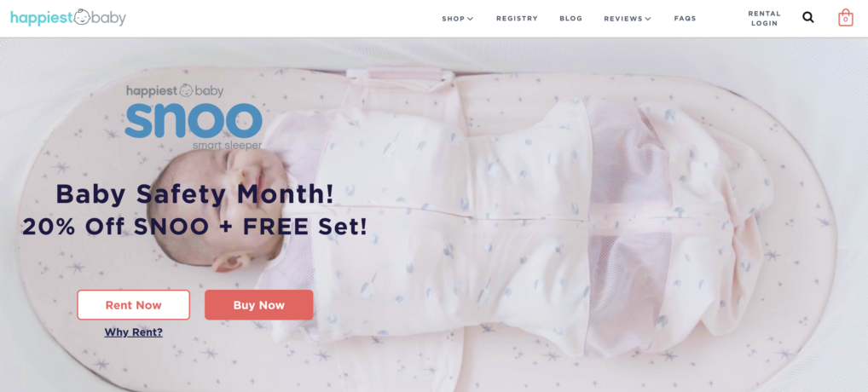Click the smiling baby face icon in header logo
Screen dimensions: 868x392
point(81,16)
